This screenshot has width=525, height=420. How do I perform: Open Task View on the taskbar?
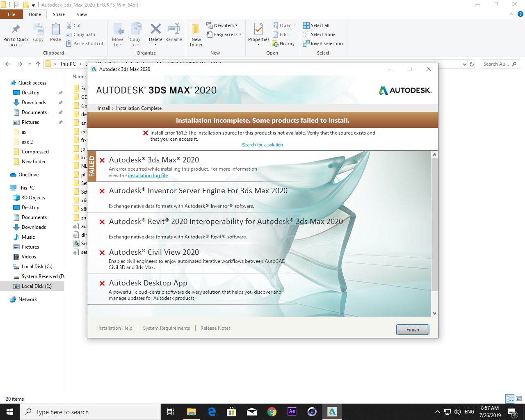(x=171, y=412)
